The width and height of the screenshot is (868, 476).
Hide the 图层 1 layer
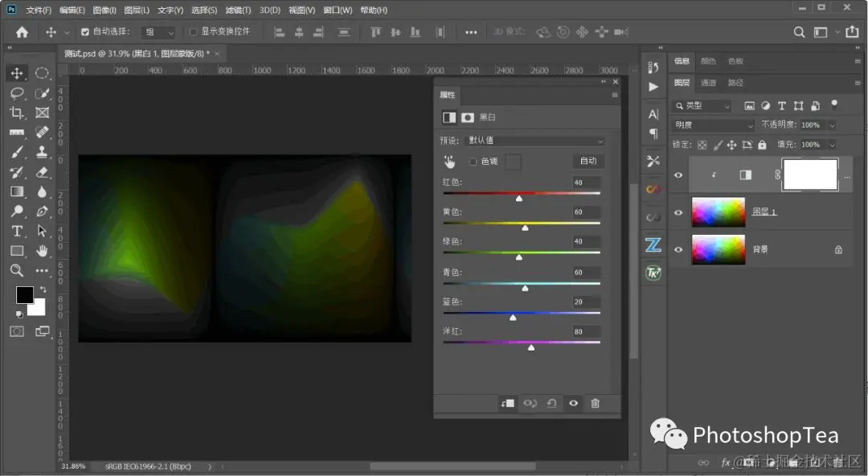pyautogui.click(x=678, y=213)
